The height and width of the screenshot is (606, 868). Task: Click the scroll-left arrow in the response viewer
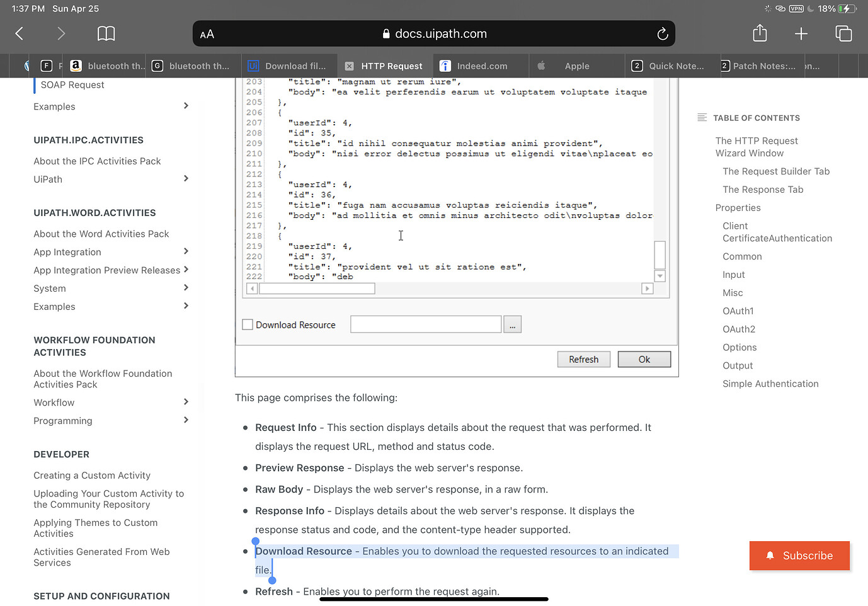pyautogui.click(x=252, y=289)
